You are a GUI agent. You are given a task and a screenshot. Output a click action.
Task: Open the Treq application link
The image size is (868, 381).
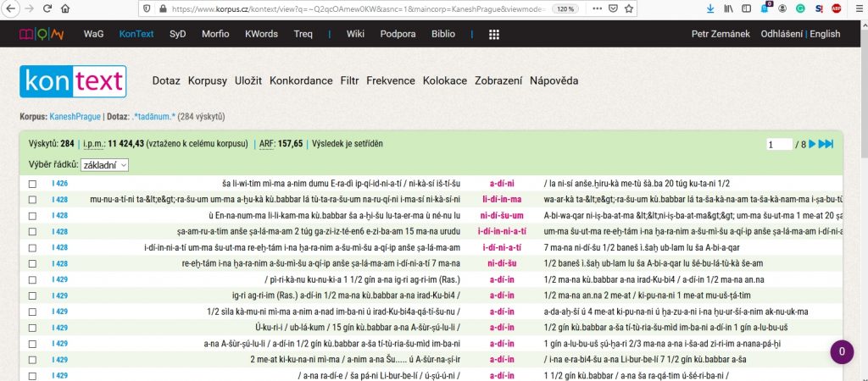(303, 34)
